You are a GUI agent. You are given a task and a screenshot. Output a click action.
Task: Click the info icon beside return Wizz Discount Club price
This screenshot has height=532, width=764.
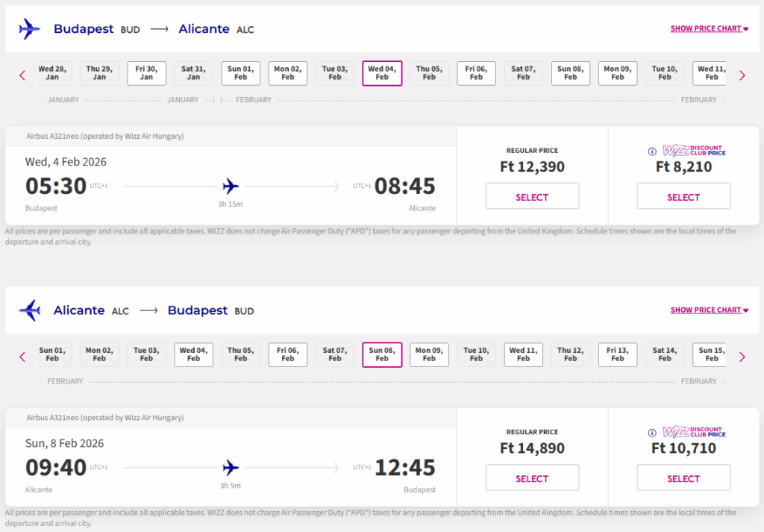653,432
